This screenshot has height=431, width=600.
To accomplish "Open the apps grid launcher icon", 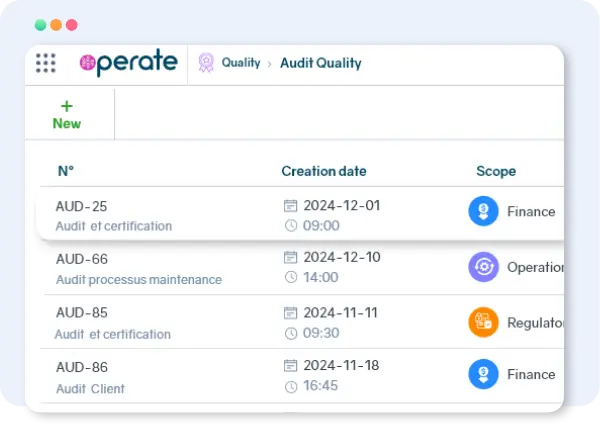I will 46,63.
